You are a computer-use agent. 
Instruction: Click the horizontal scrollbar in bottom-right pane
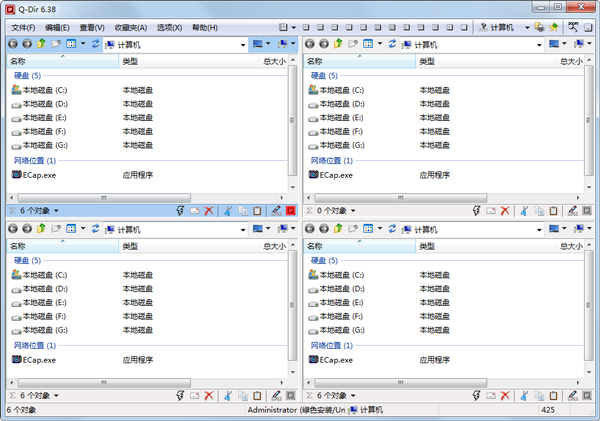401,383
